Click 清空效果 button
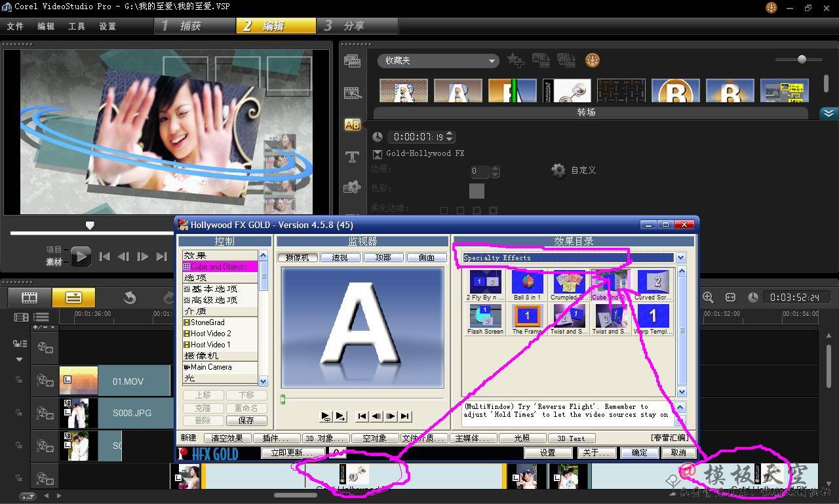 [x=227, y=438]
